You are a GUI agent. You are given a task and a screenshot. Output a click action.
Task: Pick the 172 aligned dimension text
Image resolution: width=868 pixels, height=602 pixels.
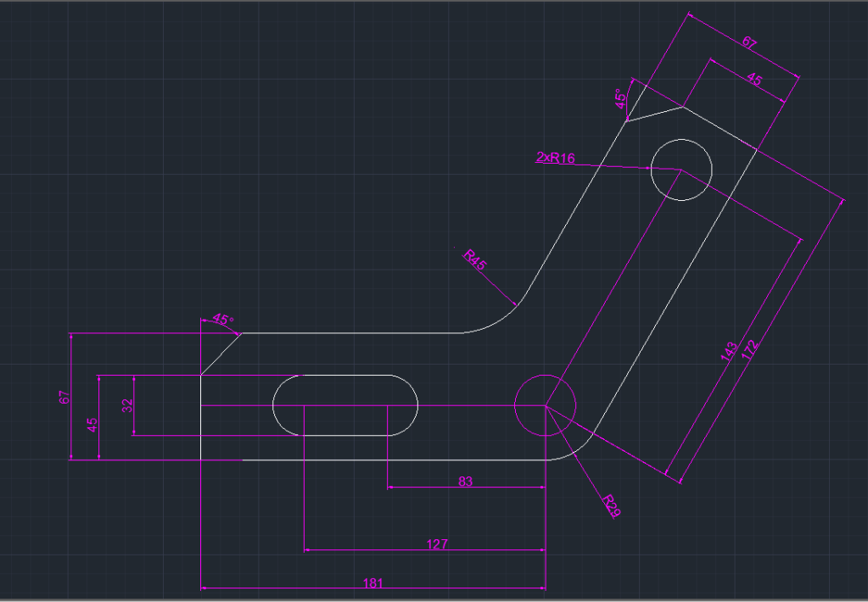pos(749,350)
